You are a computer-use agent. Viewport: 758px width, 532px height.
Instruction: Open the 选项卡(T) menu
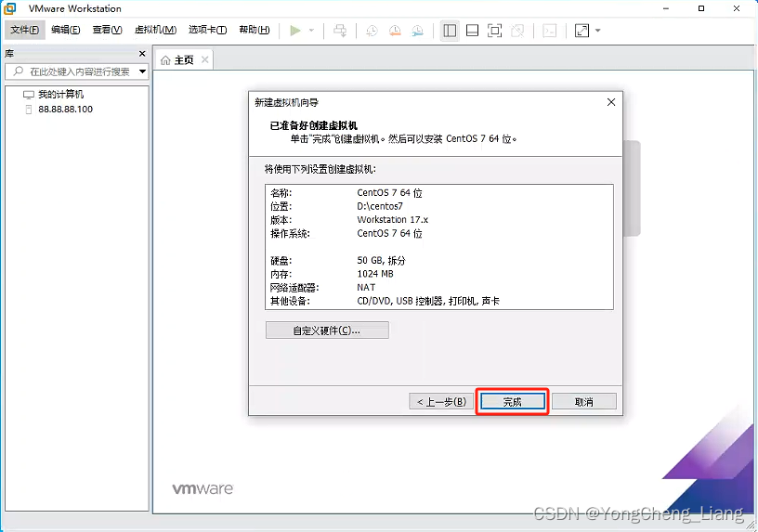[x=208, y=30]
